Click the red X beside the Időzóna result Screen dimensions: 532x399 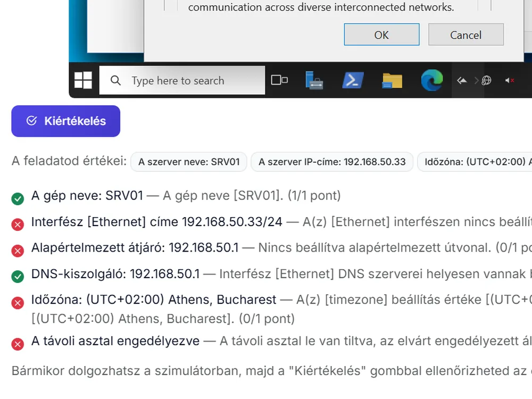coord(18,303)
